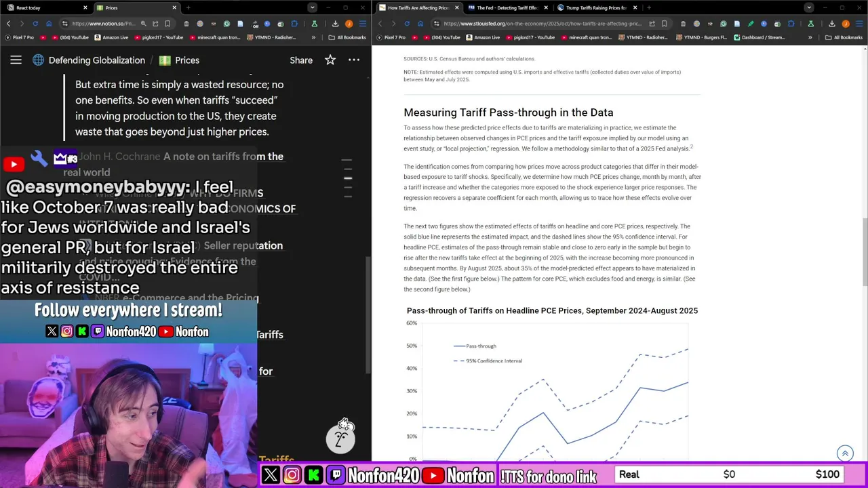Click Notion table-of-contents outline lines
This screenshot has width=868, height=488.
click(347, 178)
